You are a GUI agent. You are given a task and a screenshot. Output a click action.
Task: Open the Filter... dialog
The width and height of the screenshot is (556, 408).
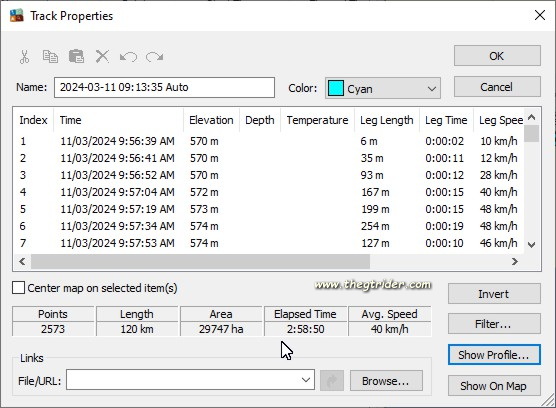[x=494, y=324]
